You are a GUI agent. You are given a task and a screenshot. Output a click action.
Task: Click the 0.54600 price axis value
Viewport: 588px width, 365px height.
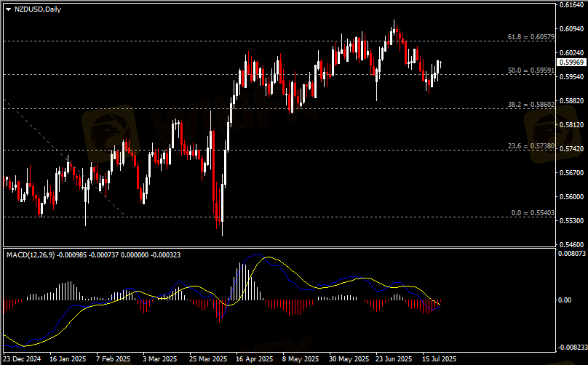[571, 245]
